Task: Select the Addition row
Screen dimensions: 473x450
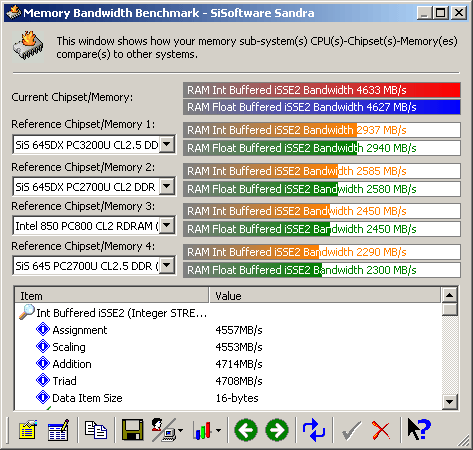Action: (228, 364)
